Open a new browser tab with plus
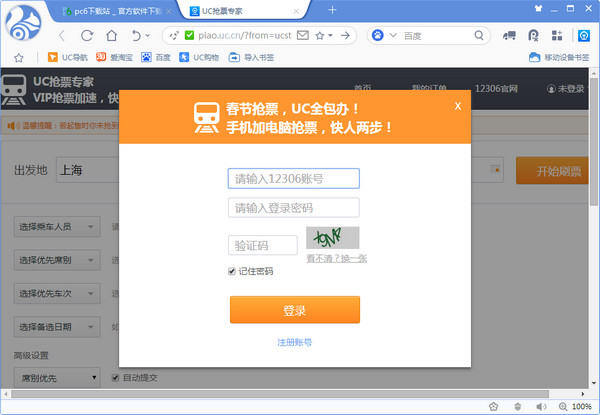Image resolution: width=600 pixels, height=415 pixels. 332,10
